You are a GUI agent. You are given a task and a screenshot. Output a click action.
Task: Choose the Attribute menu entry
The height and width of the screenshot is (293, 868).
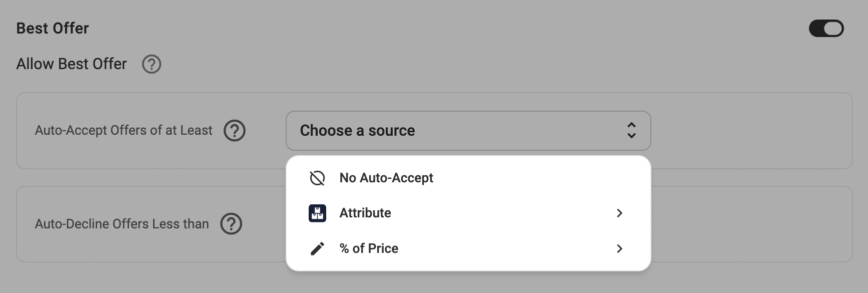[365, 213]
